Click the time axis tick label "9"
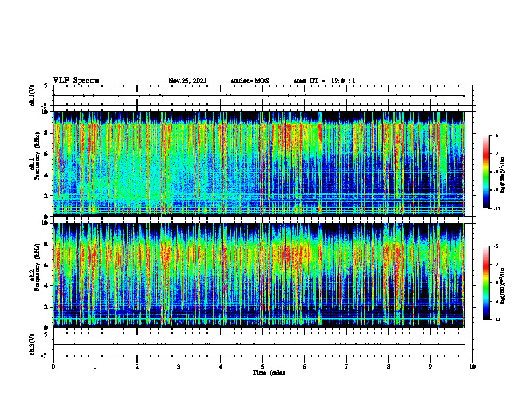This screenshot has width=532, height=411. tap(430, 367)
